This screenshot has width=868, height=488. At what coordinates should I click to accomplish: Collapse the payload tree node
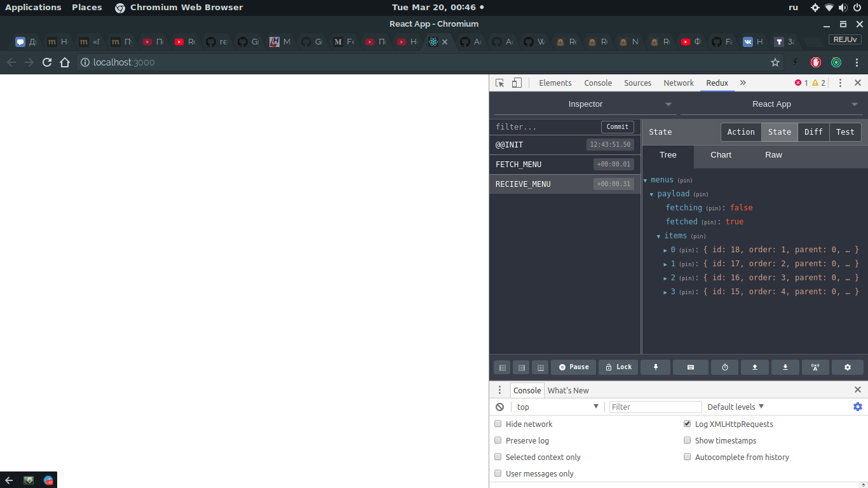pos(652,194)
